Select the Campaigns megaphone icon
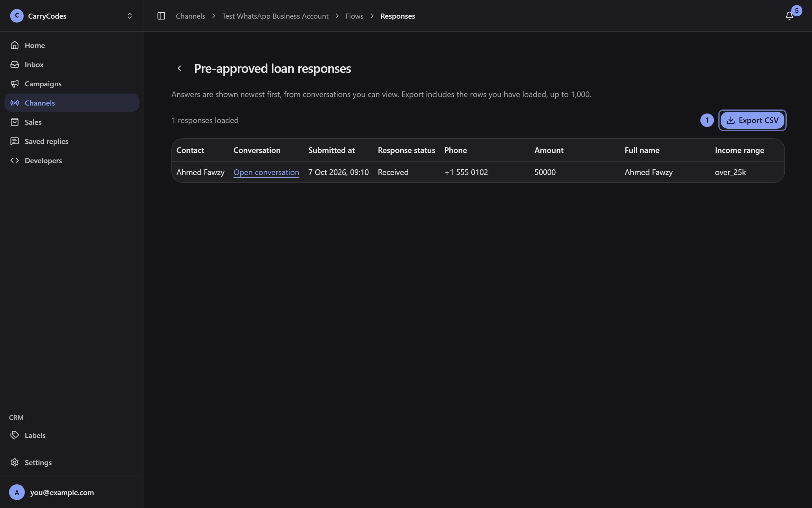Viewport: 812px width, 508px height. 14,83
